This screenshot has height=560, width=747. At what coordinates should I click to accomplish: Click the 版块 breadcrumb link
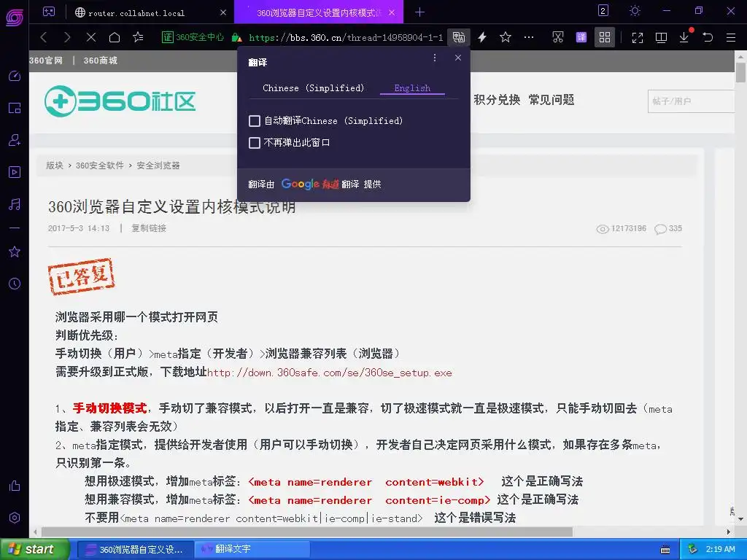(54, 166)
